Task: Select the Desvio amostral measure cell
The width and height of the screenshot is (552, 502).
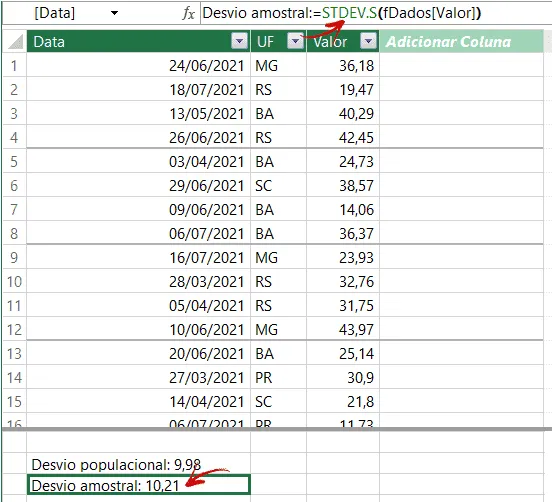Action: [138, 485]
